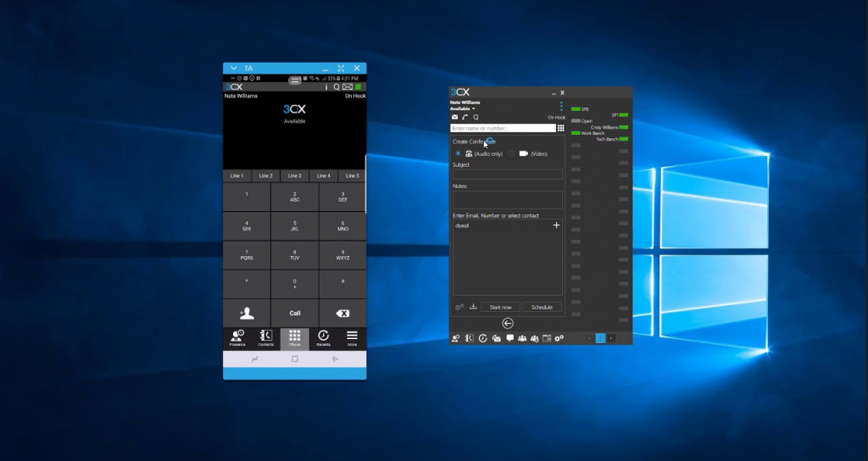Tap dialpad key 1 on phone app
This screenshot has height=461, width=868.
coord(247,197)
